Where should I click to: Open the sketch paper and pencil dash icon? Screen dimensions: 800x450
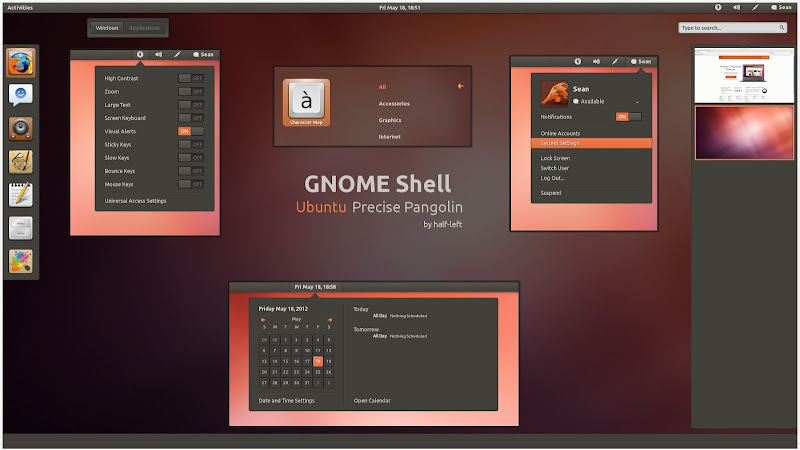[x=21, y=161]
